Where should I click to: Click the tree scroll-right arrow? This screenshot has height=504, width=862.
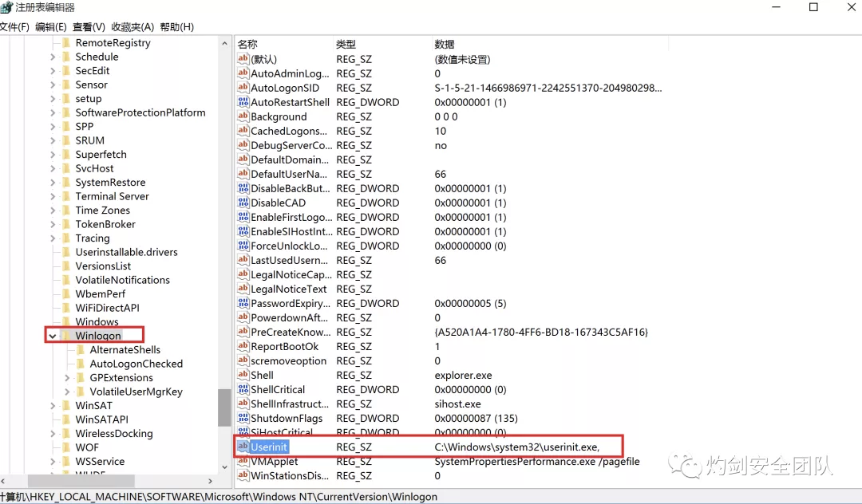click(x=210, y=480)
